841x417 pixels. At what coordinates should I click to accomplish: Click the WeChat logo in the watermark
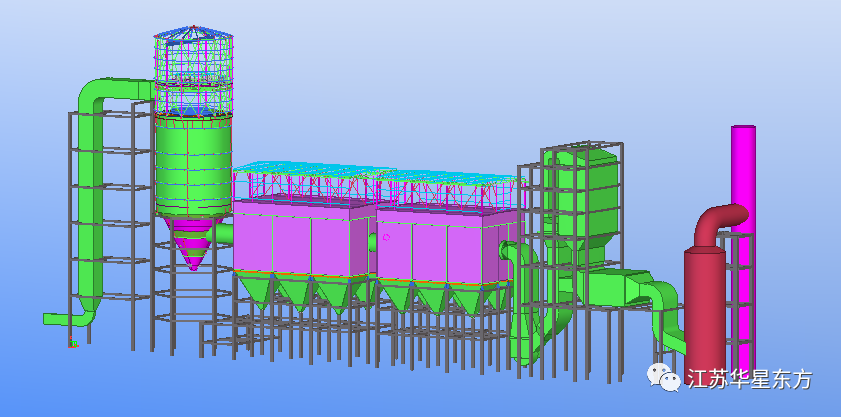point(663,377)
